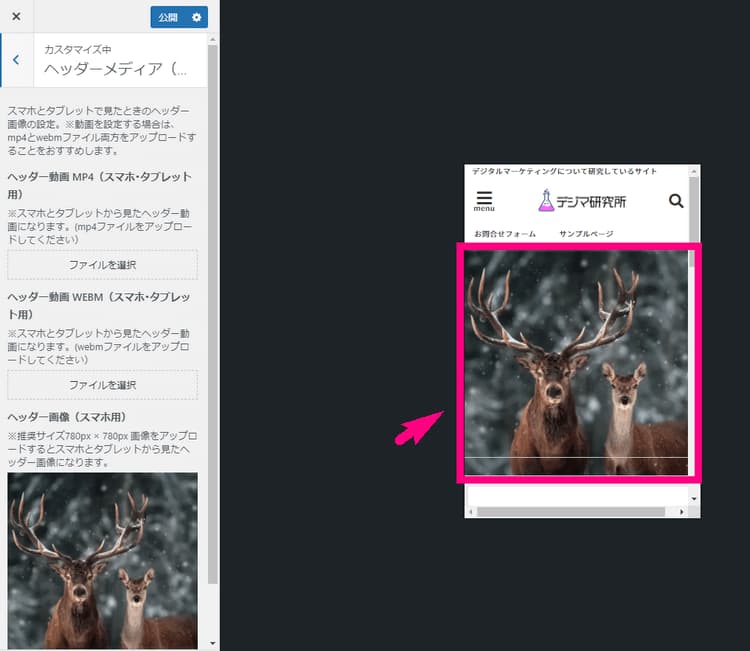750x651 pixels.
Task: Select file for ヘッダー動画 MP4
Action: (102, 265)
